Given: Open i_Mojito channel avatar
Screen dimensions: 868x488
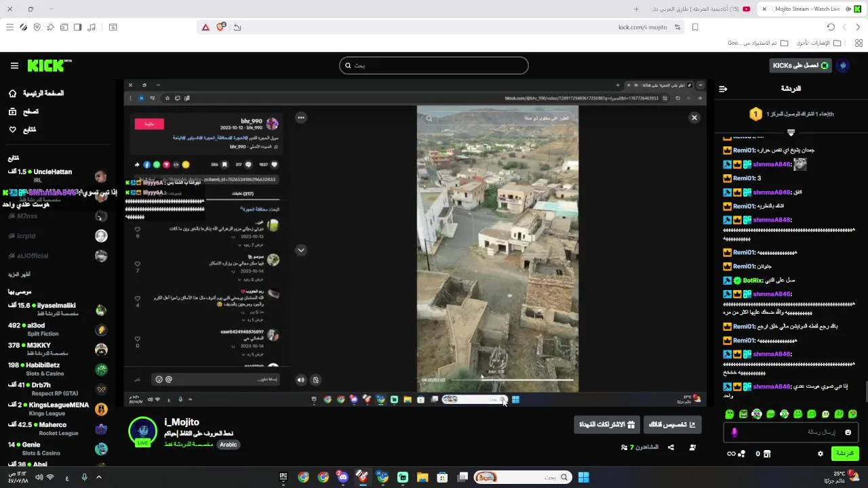Looking at the screenshot, I should (143, 432).
